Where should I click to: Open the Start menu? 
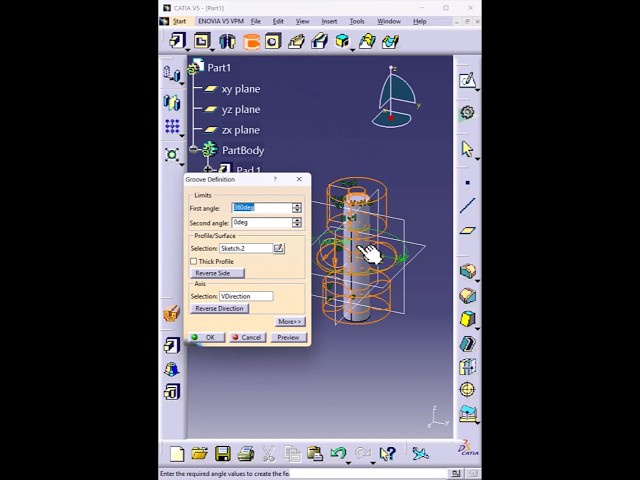(x=179, y=21)
